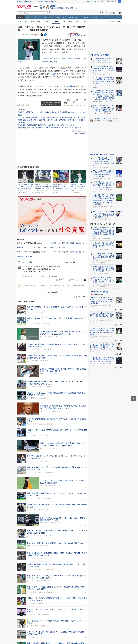The height and width of the screenshot is (644, 138).
Task: Click the blue web search magnifier button
Action: click(x=120, y=2)
